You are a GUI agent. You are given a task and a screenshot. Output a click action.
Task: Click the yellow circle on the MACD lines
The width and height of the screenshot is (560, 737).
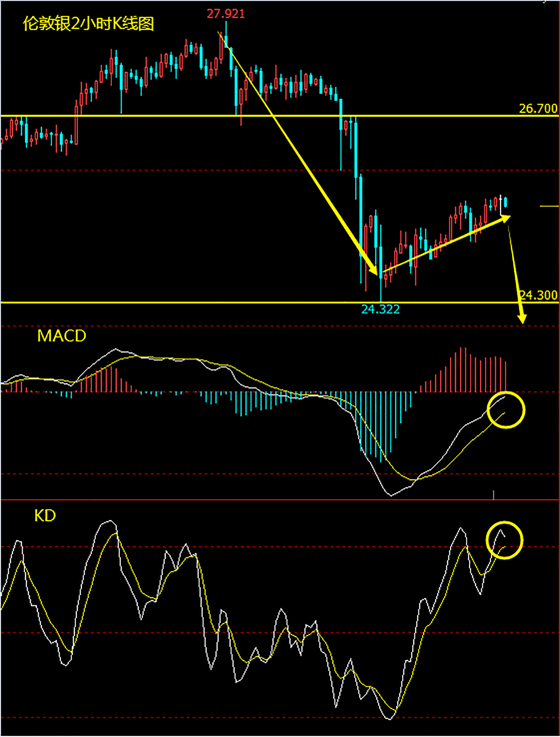tap(506, 410)
